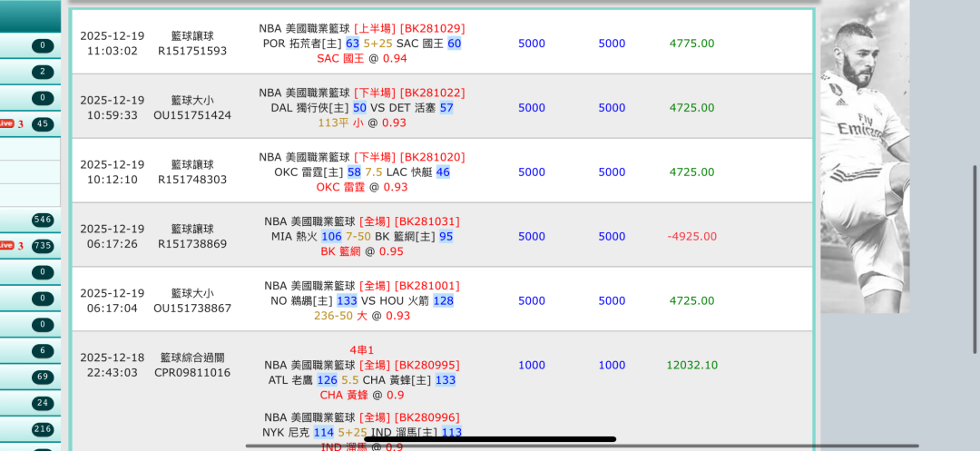Click the DET score 57
The width and height of the screenshot is (980, 451).
446,108
